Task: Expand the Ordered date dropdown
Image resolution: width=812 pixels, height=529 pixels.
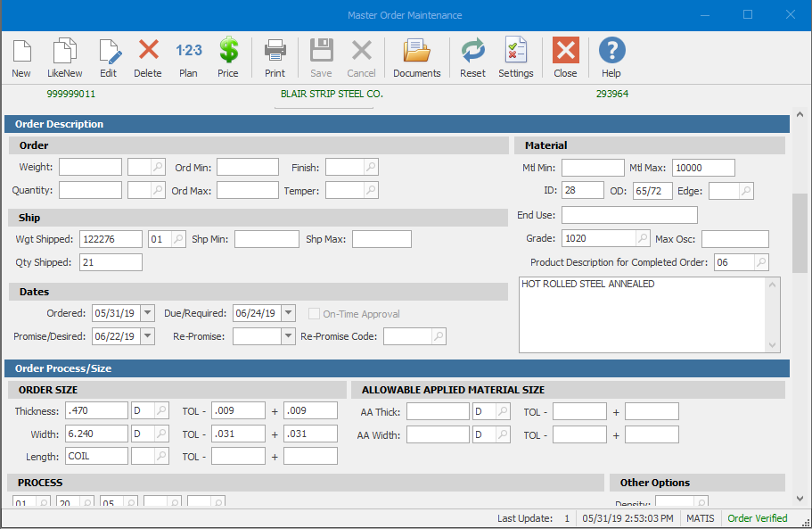Action: (x=147, y=313)
